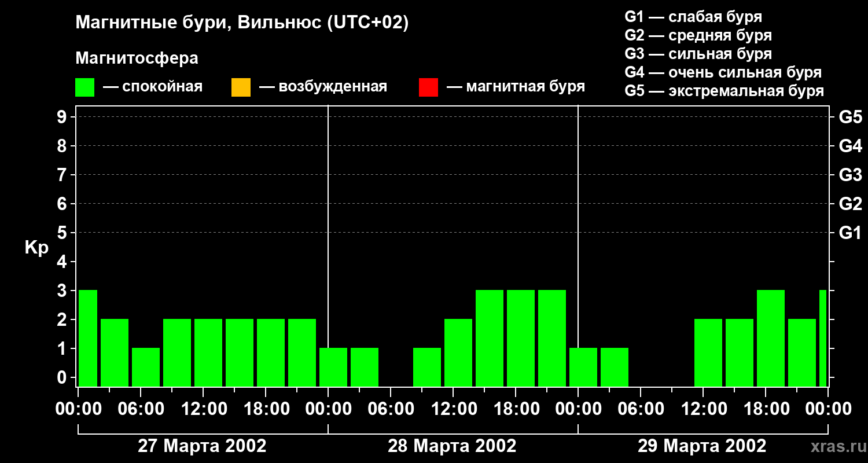Click the Kp 1 bar crossing midnight into 28 Марта

point(333,367)
